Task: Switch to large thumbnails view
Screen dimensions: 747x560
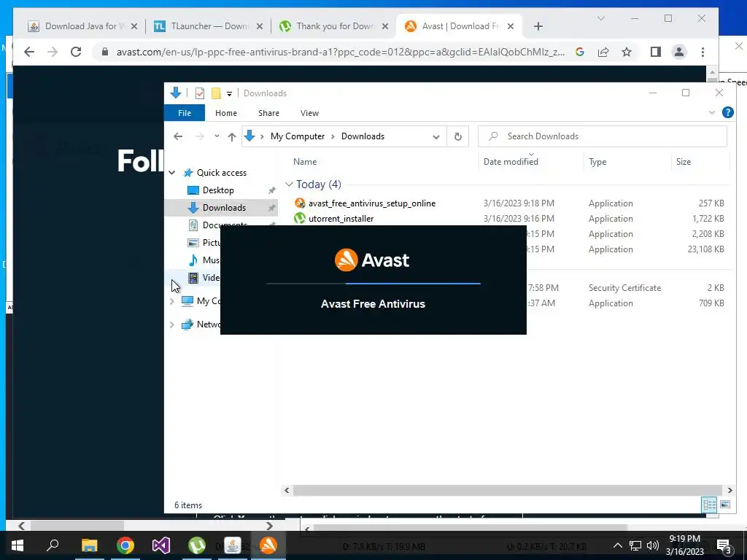Action: coord(725,505)
